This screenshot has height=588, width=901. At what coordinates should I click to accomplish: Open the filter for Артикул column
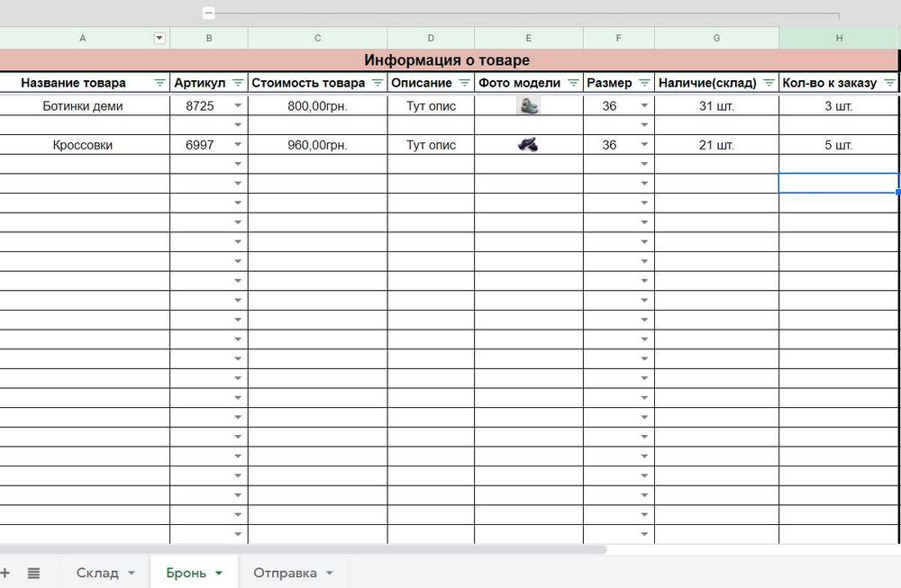238,83
